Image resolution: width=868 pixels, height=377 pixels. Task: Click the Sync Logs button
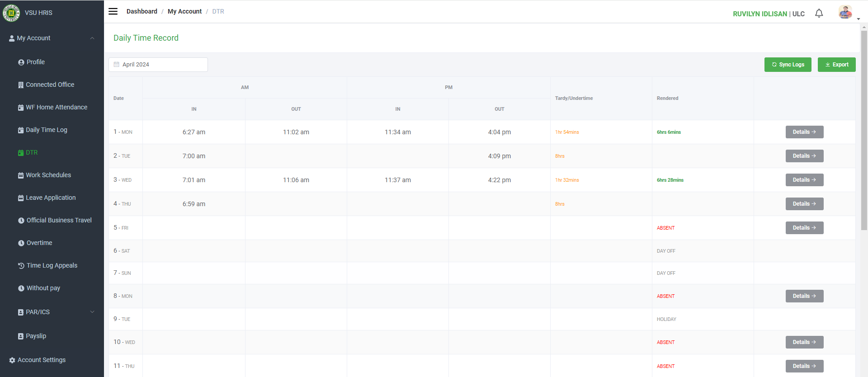pos(788,65)
